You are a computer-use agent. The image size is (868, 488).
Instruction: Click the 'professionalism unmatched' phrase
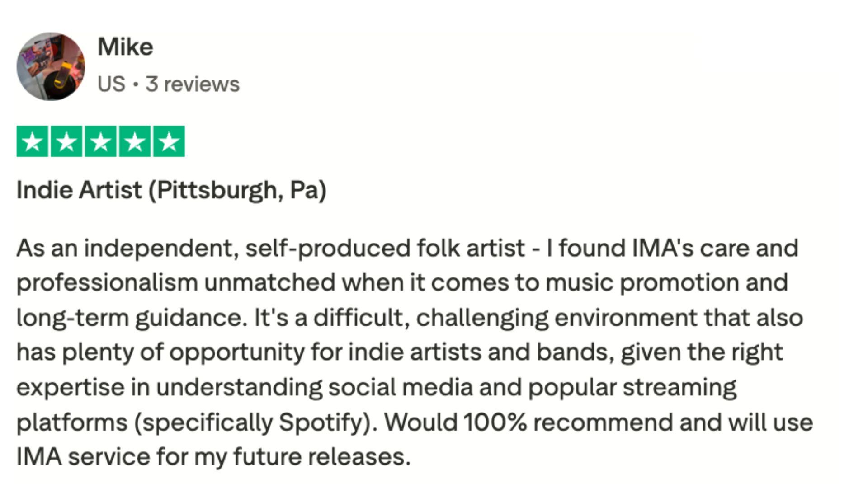point(176,283)
